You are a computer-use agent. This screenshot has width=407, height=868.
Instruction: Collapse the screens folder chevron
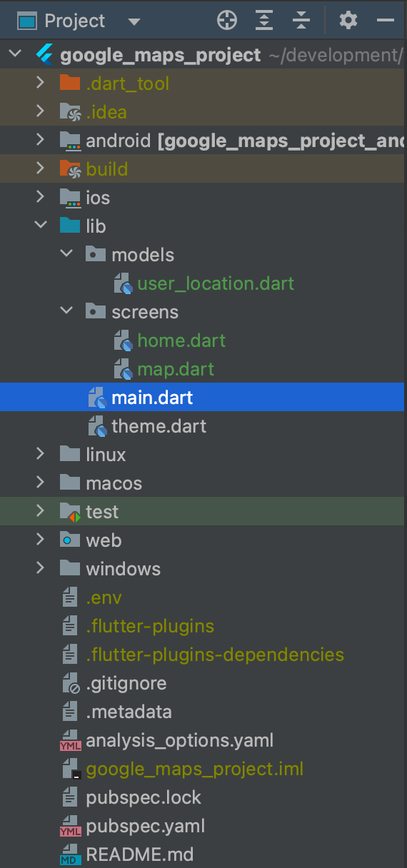(66, 312)
